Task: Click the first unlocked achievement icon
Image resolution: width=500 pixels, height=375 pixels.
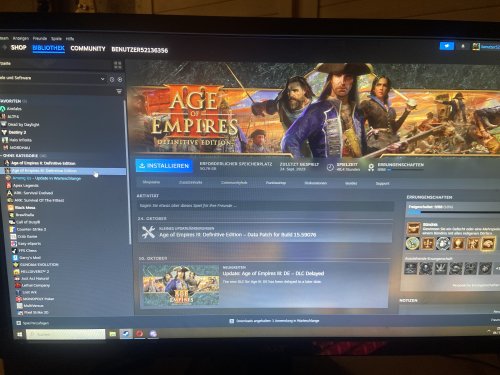Action: point(413,229)
